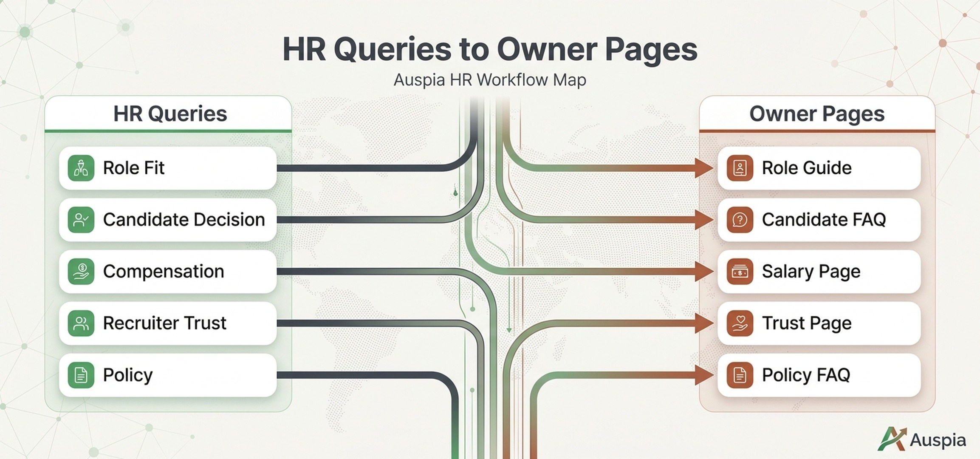Screen dimensions: 980x459
Task: Select the Candidate Decision query card
Action: point(168,220)
